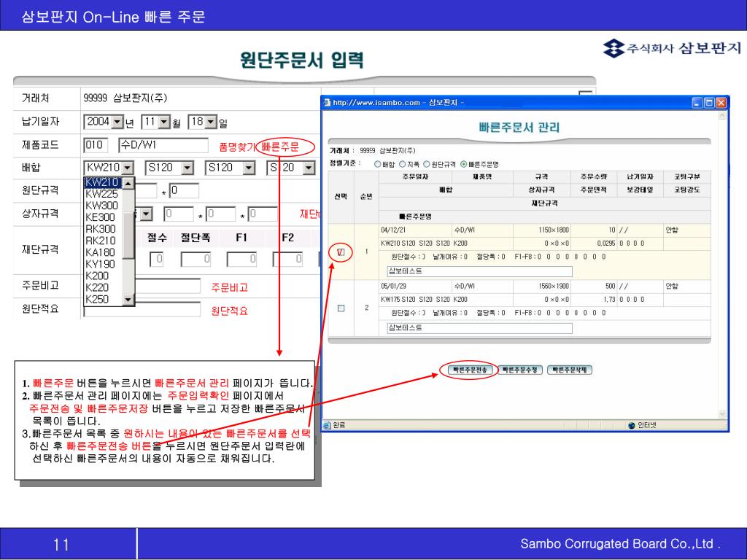Check the checkbox for quick order row 1
This screenshot has height=560, width=747.
point(341,252)
